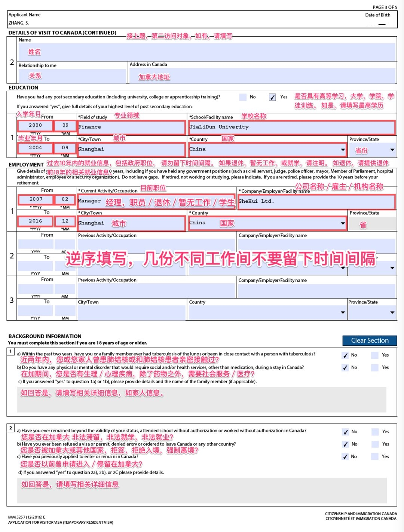The image size is (404, 532).
Task: Click the Company field showing SheHui Ltd.
Action: [316, 202]
